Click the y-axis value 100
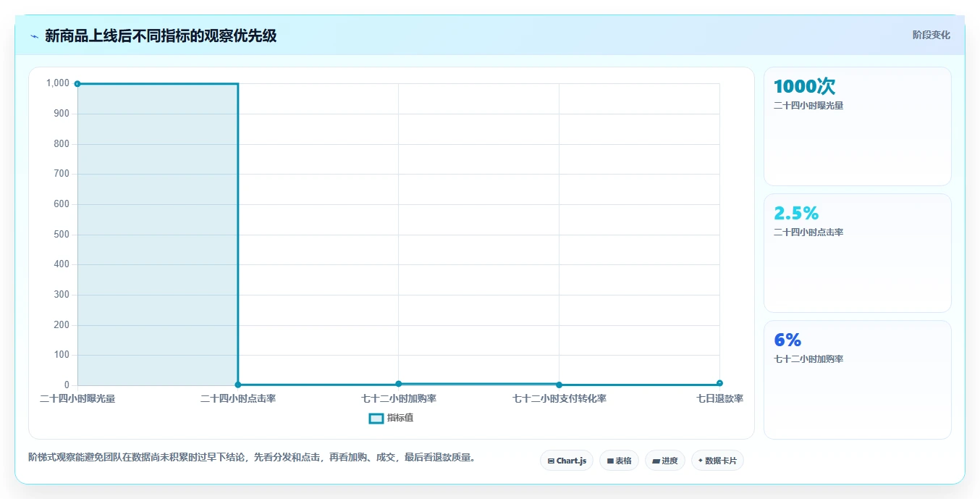The height and width of the screenshot is (499, 980). pyautogui.click(x=62, y=355)
